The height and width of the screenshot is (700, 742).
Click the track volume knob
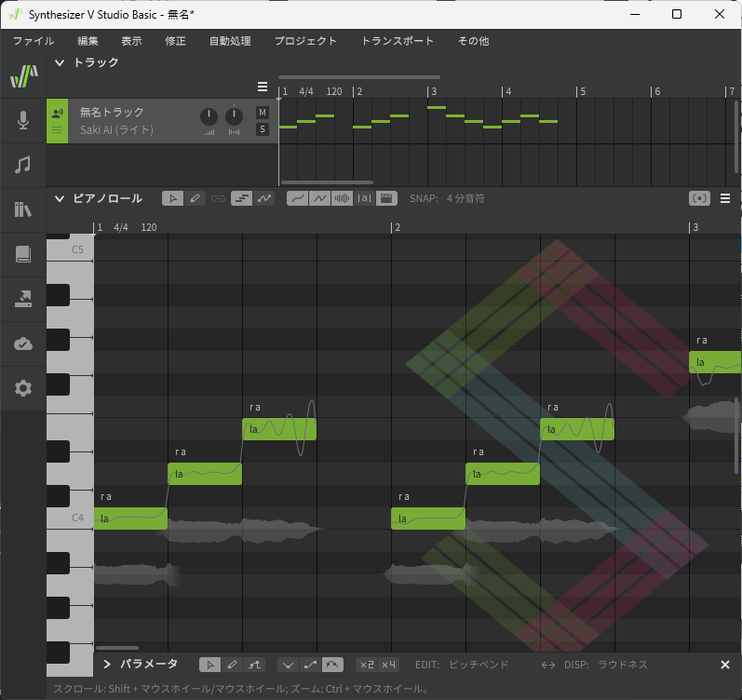click(209, 116)
